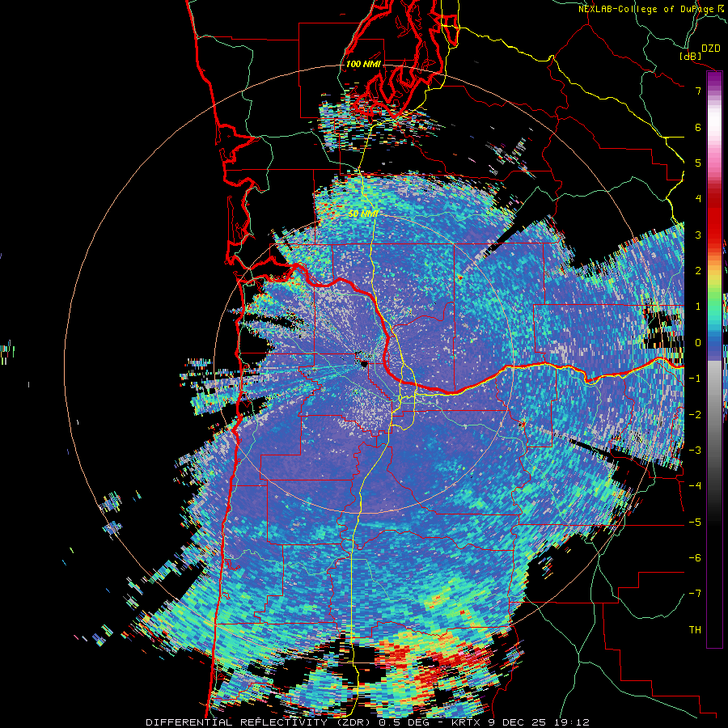
Task: Click the -1 value on the color scale
Action: 695,379
